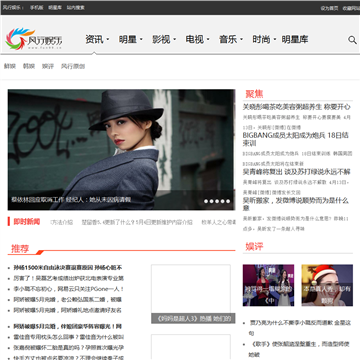Open the 时尚 navigation item

click(x=264, y=39)
